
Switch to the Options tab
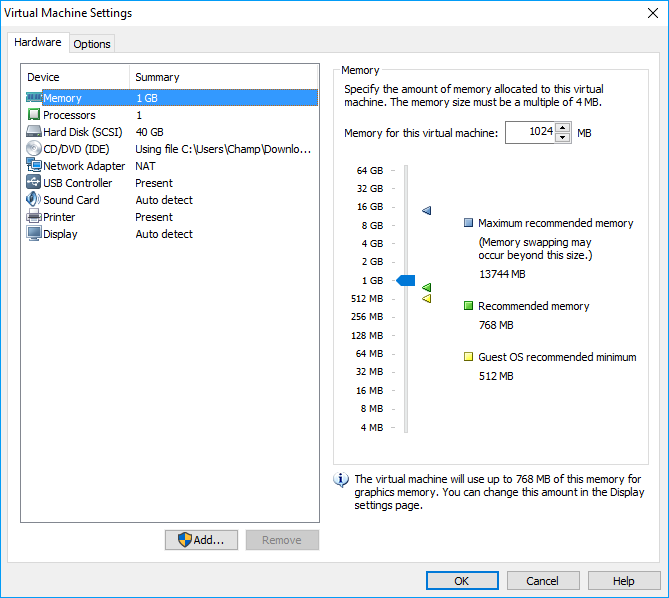pos(92,44)
